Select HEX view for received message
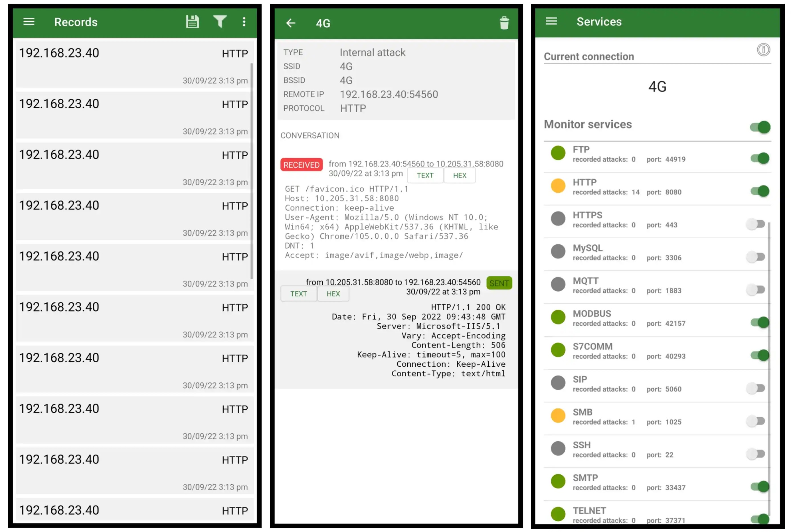The width and height of the screenshot is (793, 532). coord(460,175)
